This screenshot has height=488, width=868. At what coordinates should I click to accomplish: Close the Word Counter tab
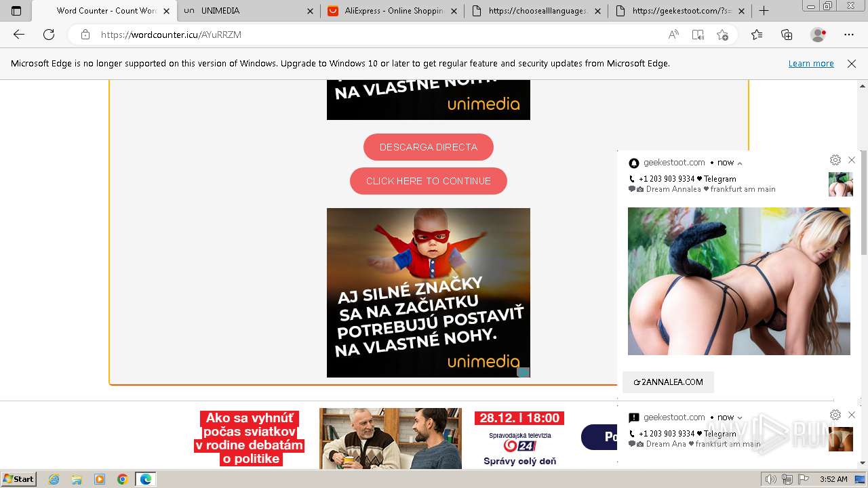pyautogui.click(x=167, y=11)
